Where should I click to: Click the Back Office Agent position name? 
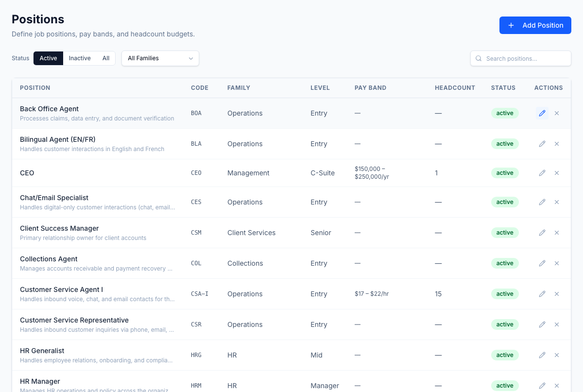click(x=49, y=109)
